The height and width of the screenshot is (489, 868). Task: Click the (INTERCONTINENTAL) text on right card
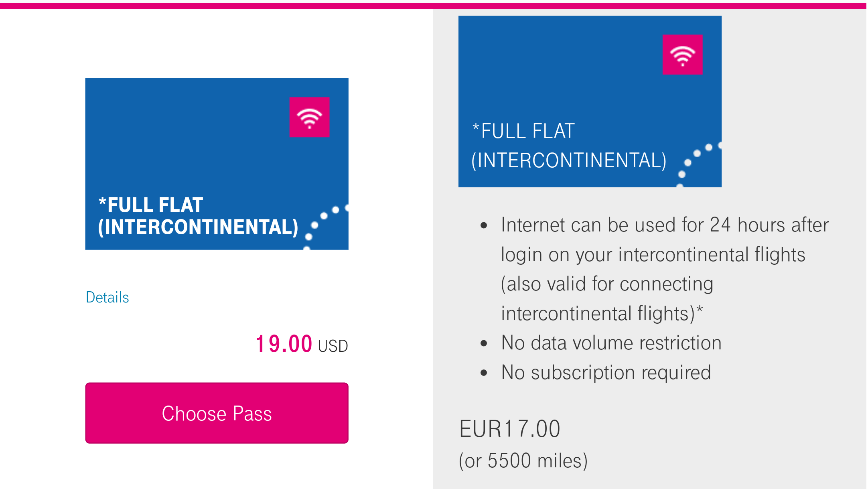click(x=569, y=160)
